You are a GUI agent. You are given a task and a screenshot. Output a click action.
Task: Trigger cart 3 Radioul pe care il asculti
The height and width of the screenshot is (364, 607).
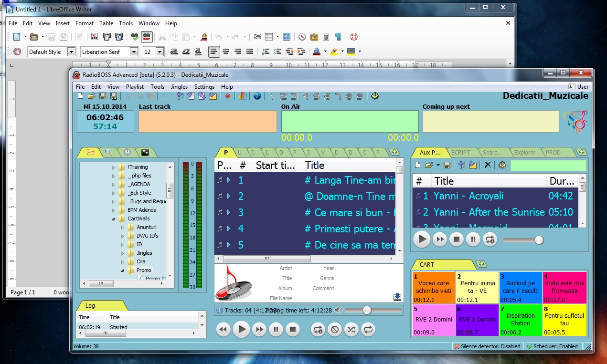[x=521, y=288]
